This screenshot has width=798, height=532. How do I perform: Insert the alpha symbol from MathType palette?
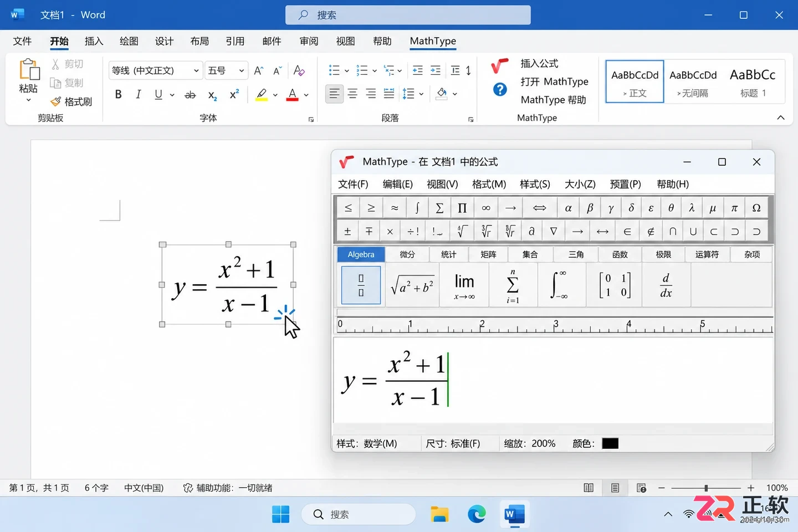[x=568, y=208]
